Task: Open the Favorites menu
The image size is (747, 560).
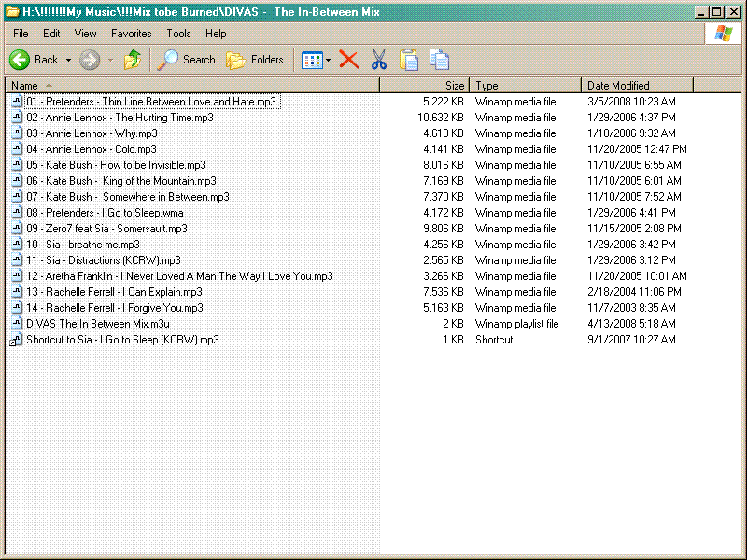Action: click(x=131, y=34)
